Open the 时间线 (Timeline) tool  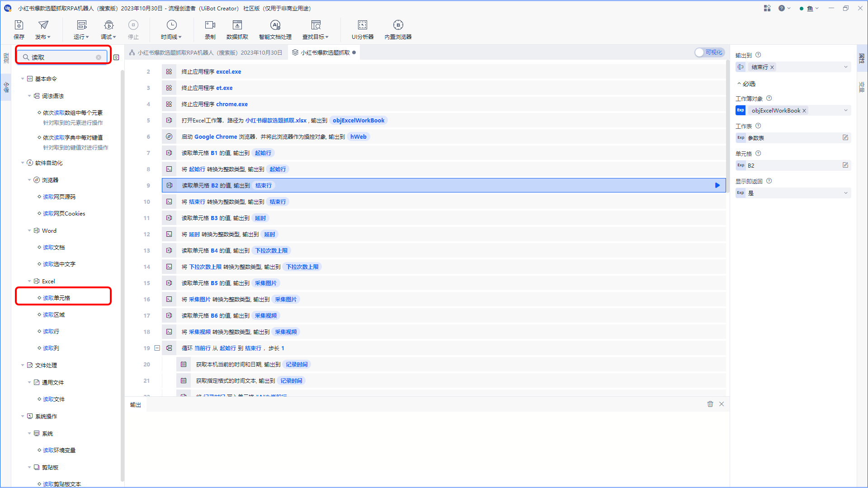[171, 30]
